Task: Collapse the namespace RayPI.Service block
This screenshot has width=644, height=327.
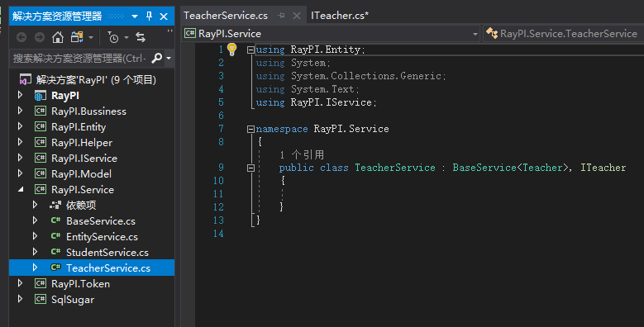Action: click(x=250, y=130)
